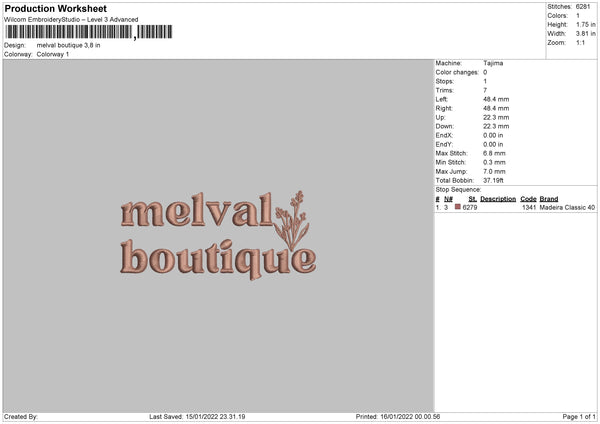Click the Min Stitch value 0.3 mm
The image size is (600, 424).
(494, 162)
